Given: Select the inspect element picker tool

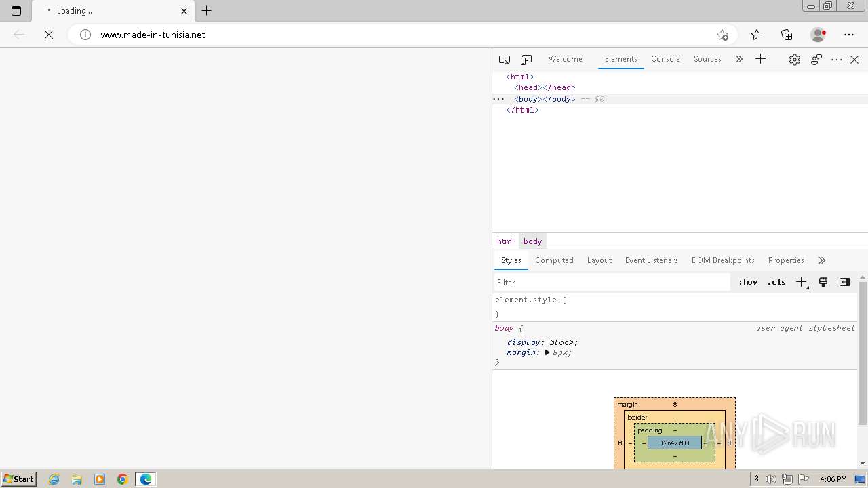Looking at the screenshot, I should tap(505, 60).
